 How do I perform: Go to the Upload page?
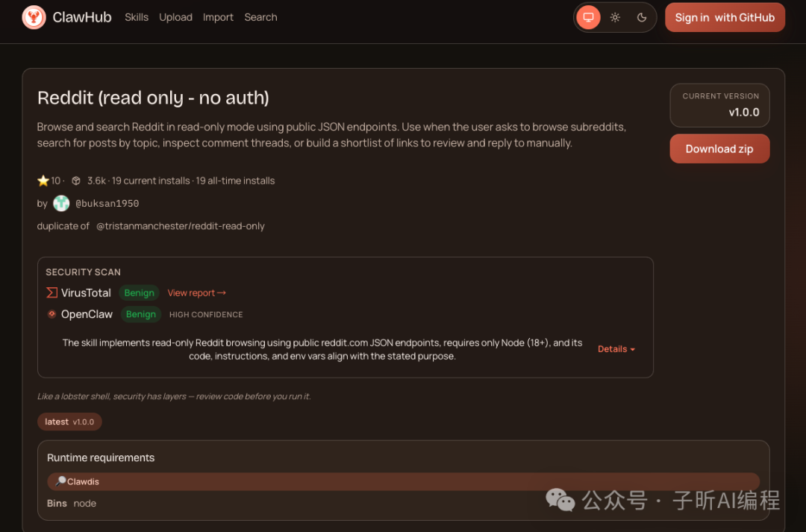point(175,17)
